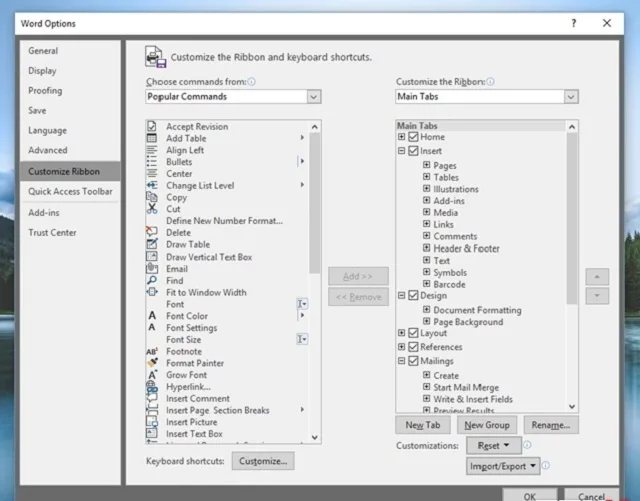Select the Copy command icon
Viewport: 640px width, 501px height.
[152, 197]
